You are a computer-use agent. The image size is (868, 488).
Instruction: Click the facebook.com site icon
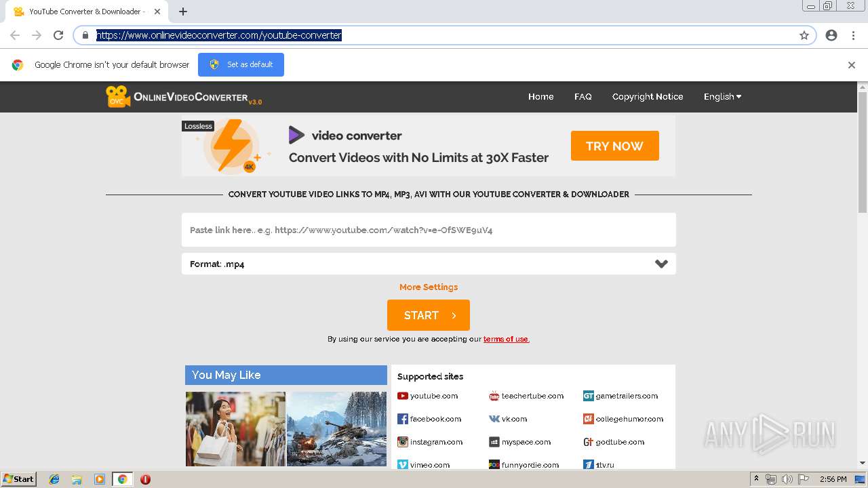click(403, 419)
